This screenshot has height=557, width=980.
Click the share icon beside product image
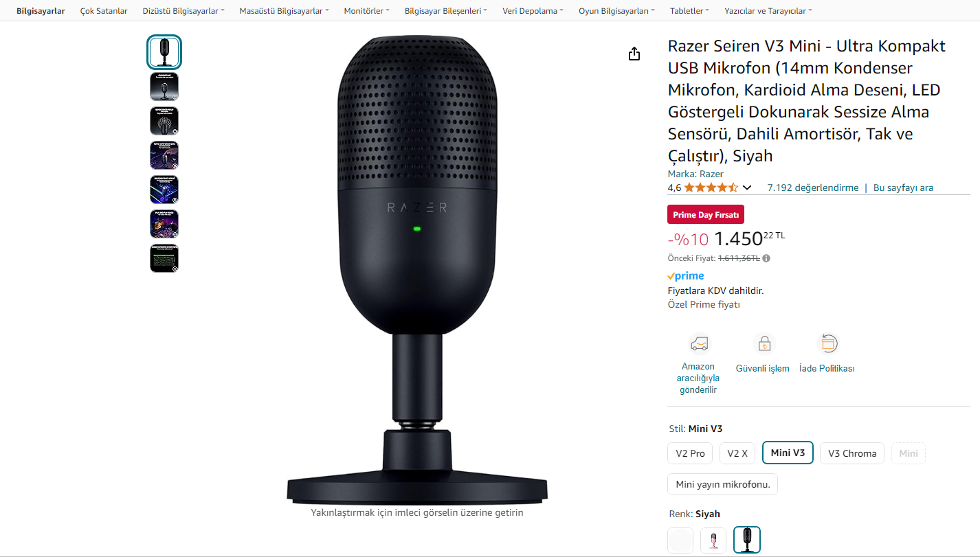[x=634, y=54]
